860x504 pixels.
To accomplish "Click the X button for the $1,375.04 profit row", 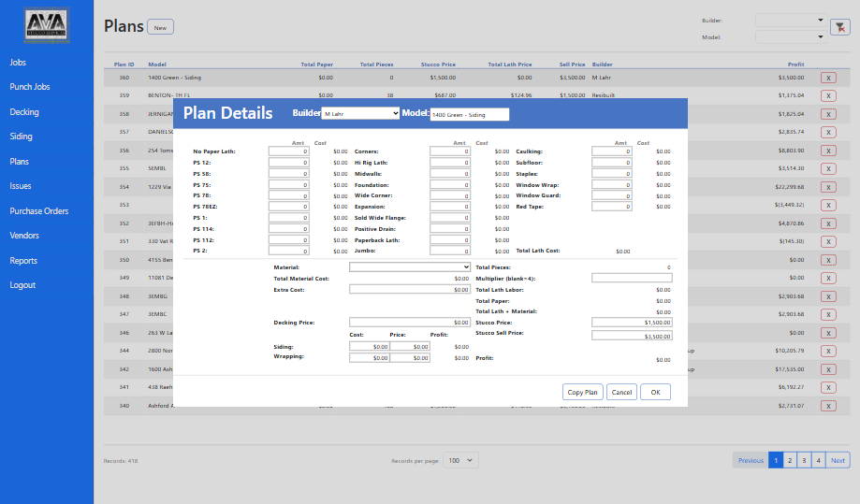I will [x=828, y=95].
